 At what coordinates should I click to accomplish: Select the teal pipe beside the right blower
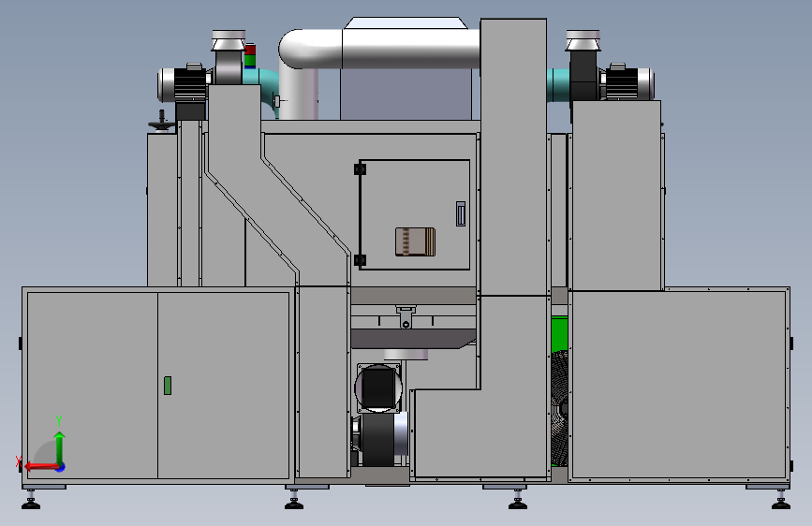click(558, 85)
